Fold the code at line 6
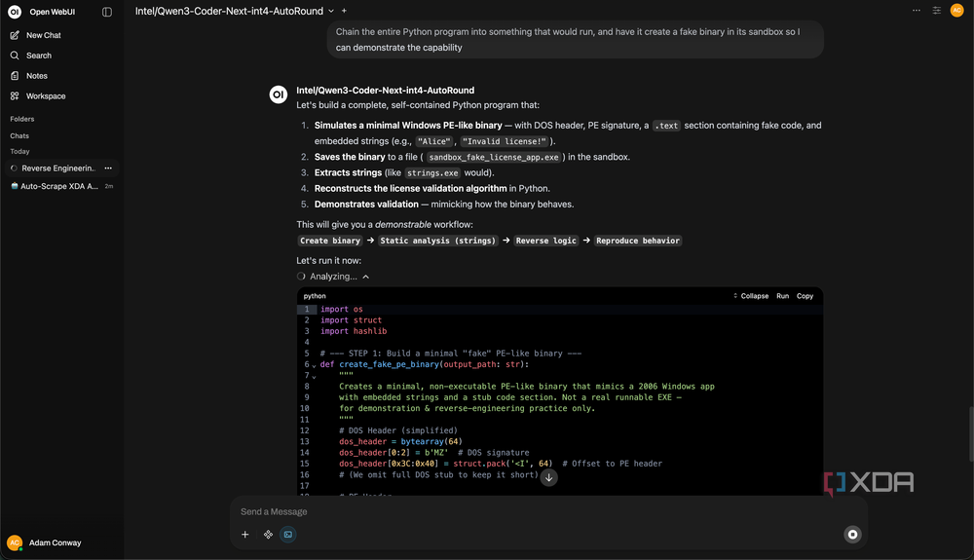 coord(314,365)
